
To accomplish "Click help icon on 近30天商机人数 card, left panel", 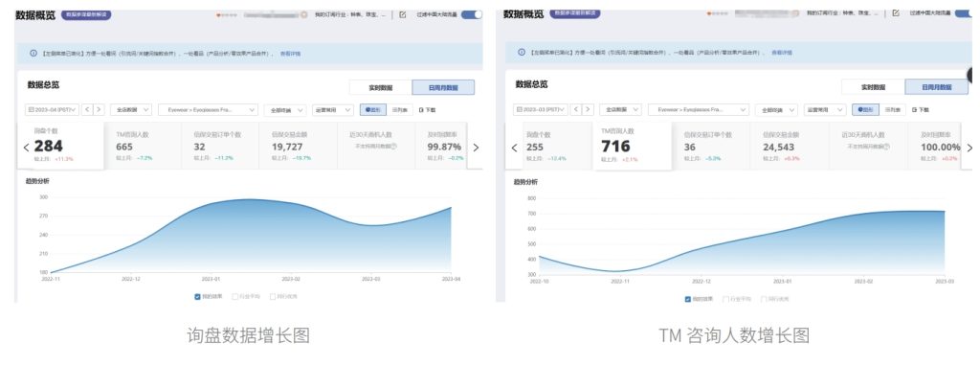I will [394, 147].
